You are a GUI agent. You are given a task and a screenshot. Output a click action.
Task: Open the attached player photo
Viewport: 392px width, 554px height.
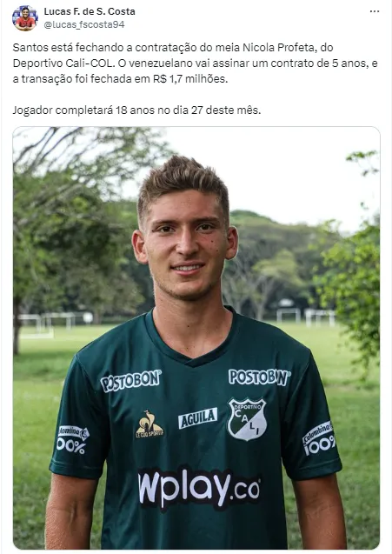tap(196, 337)
